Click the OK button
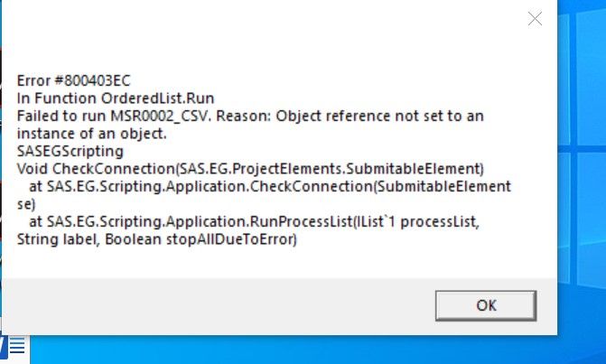The width and height of the screenshot is (606, 364). tap(485, 305)
